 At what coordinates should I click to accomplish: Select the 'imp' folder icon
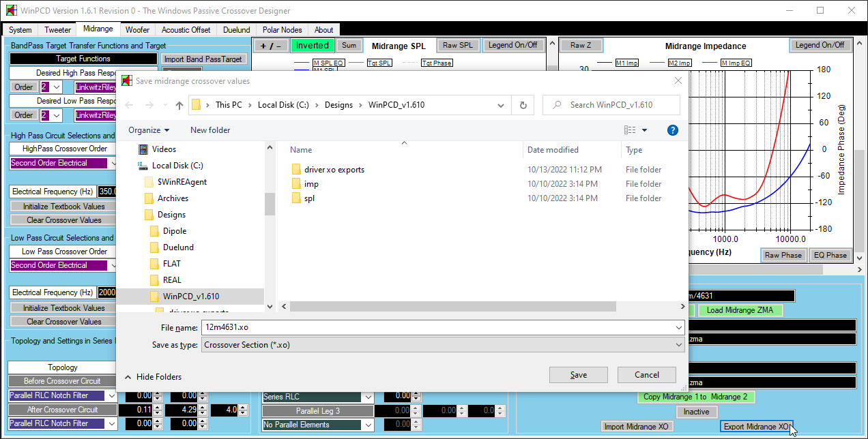tap(296, 184)
